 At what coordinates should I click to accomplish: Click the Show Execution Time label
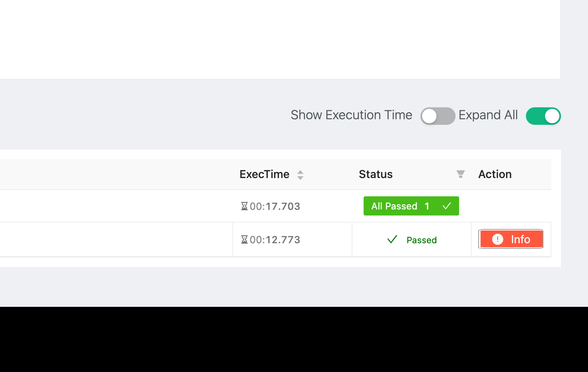(x=351, y=115)
